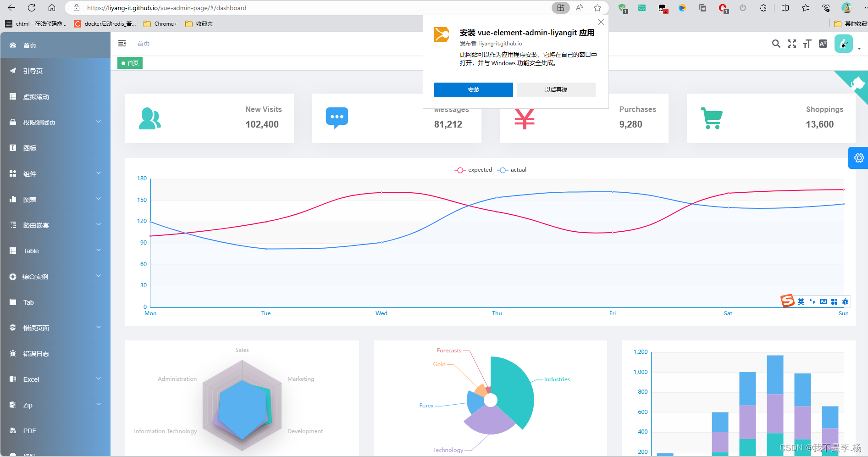Click the user avatar in header
The height and width of the screenshot is (457, 868).
pos(843,44)
